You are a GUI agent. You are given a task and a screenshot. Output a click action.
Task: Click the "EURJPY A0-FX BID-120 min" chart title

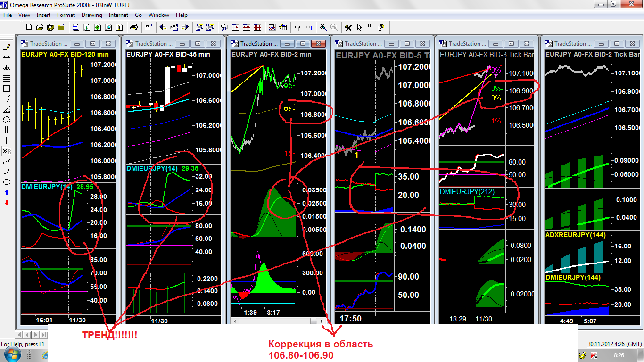pyautogui.click(x=65, y=54)
